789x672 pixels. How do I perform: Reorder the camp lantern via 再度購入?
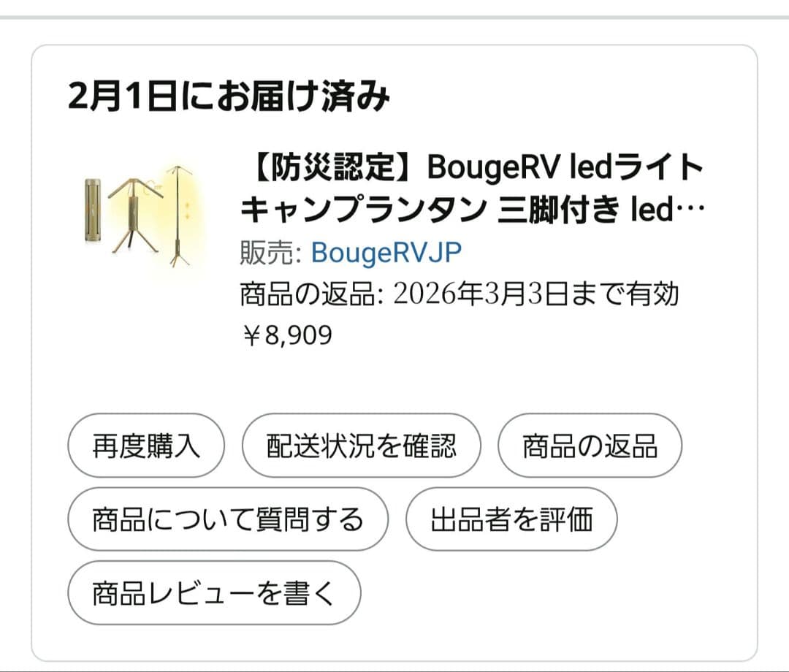145,446
